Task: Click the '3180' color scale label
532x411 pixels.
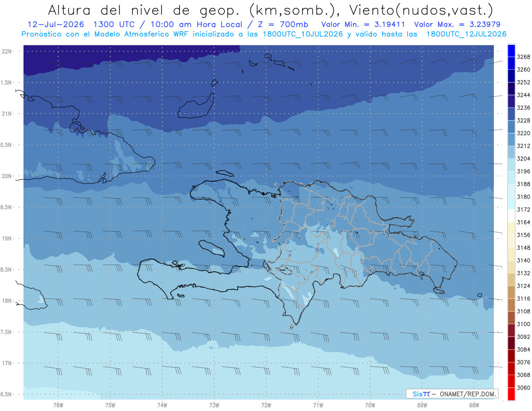Action: (524, 197)
